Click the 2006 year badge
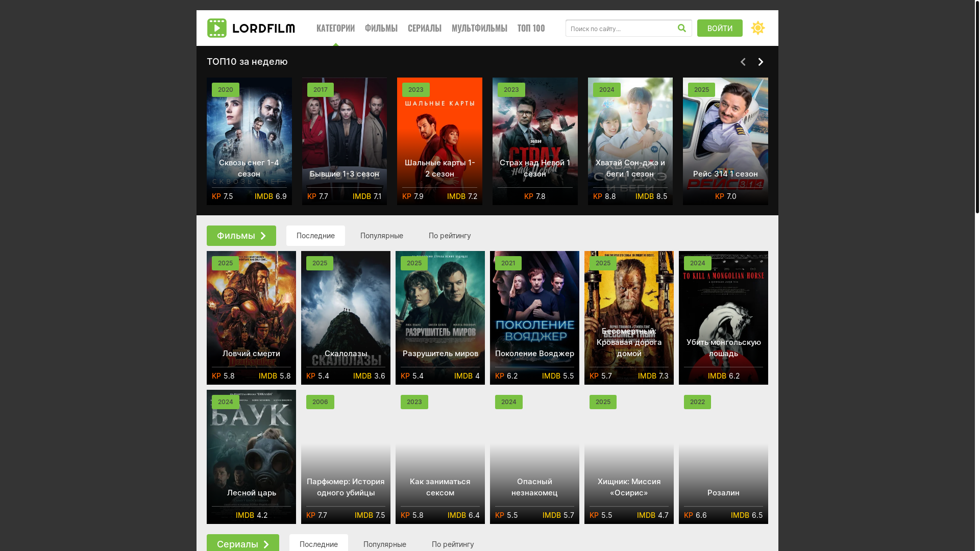The image size is (980, 551). tap(320, 402)
